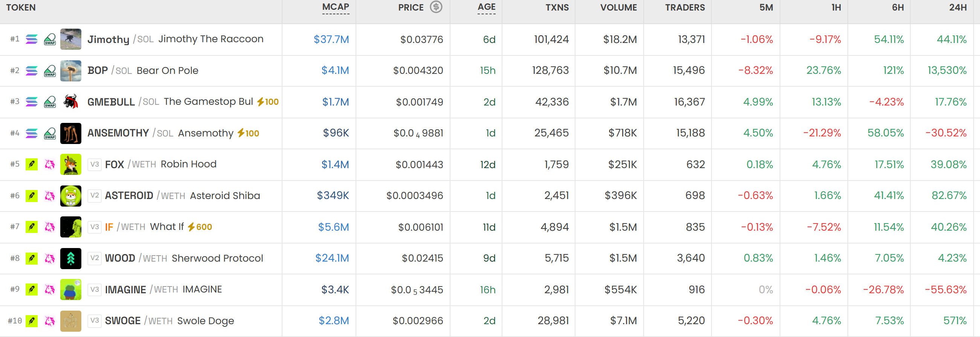Sort the table by MCAP column
The image size is (980, 337).
click(336, 7)
